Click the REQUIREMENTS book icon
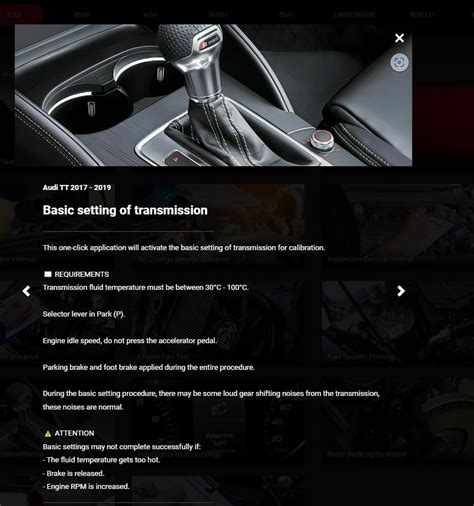474x506 pixels. [48, 274]
